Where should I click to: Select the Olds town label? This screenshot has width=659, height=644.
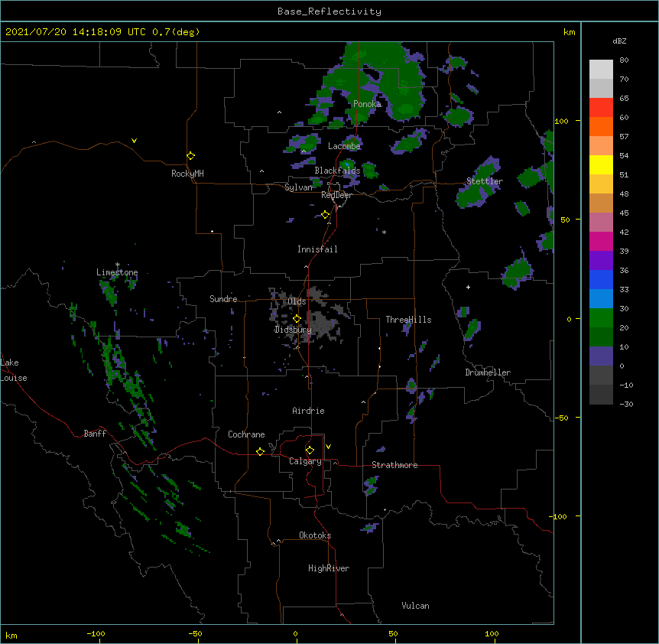click(297, 301)
